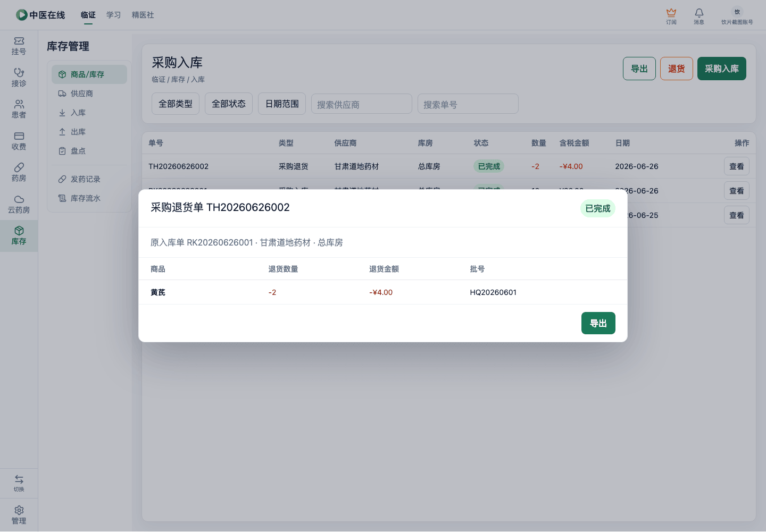Select 入库 in inventory menu
This screenshot has height=532, width=766.
coord(89,113)
